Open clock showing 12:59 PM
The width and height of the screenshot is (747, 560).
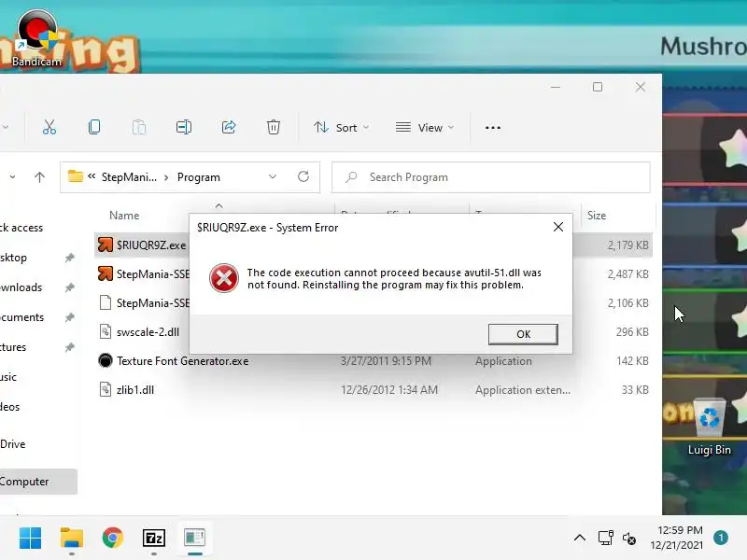coord(677,538)
